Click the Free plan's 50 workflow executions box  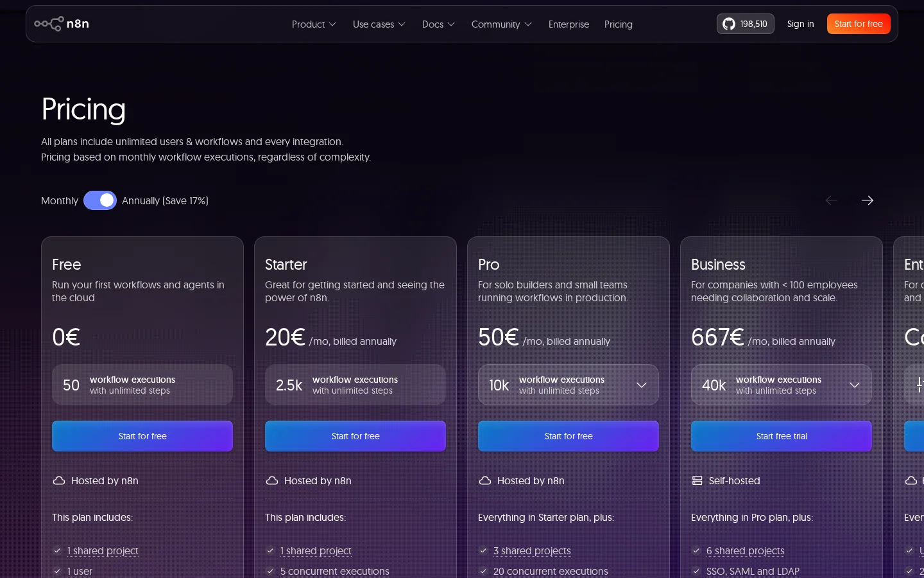pyautogui.click(x=142, y=385)
